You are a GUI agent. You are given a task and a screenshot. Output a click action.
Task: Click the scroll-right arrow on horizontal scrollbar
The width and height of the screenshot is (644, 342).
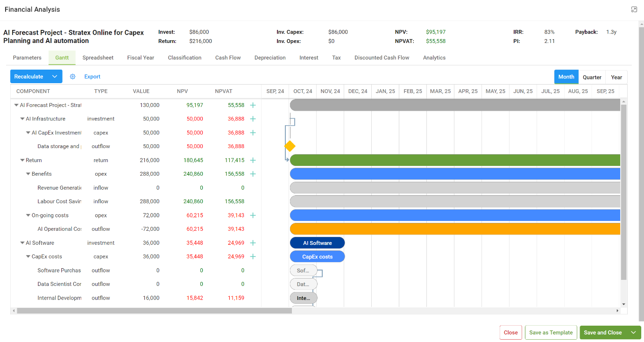(617, 311)
